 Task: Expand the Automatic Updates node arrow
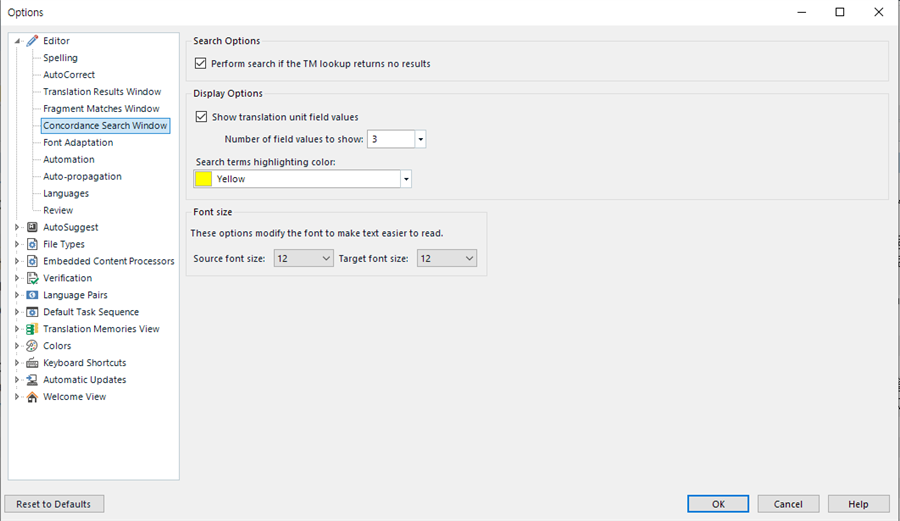17,379
